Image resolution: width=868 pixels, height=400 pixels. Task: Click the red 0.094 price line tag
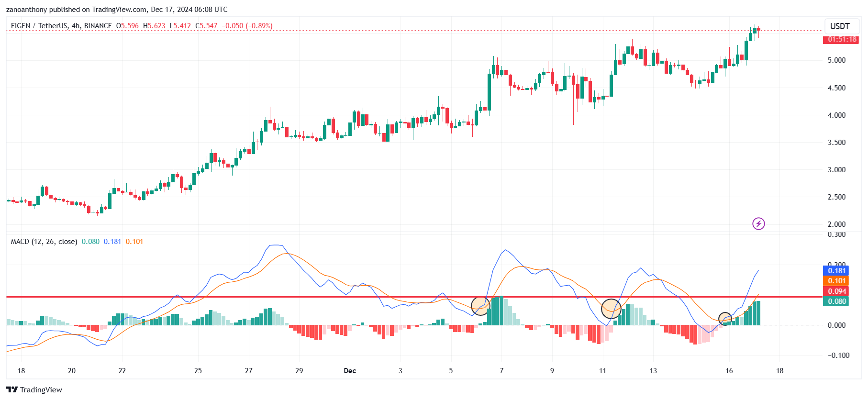pos(835,291)
